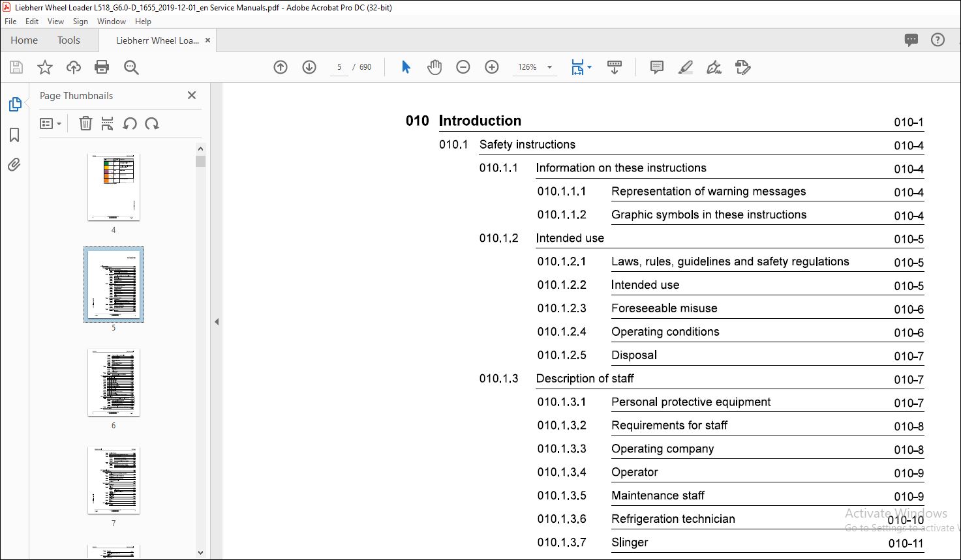
Task: Open the Page Thumbnails sidebar icon
Action: [14, 104]
